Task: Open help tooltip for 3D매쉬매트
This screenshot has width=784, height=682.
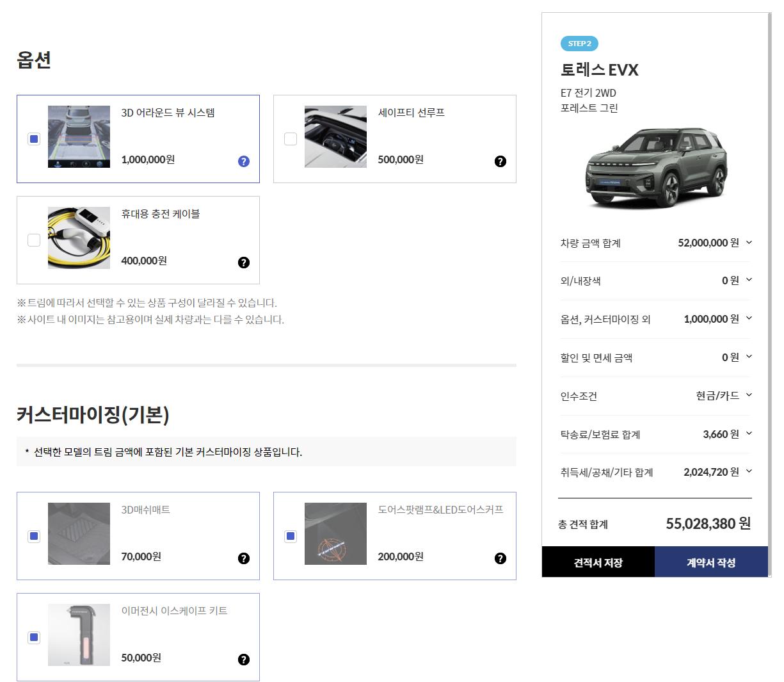Action: (x=243, y=558)
